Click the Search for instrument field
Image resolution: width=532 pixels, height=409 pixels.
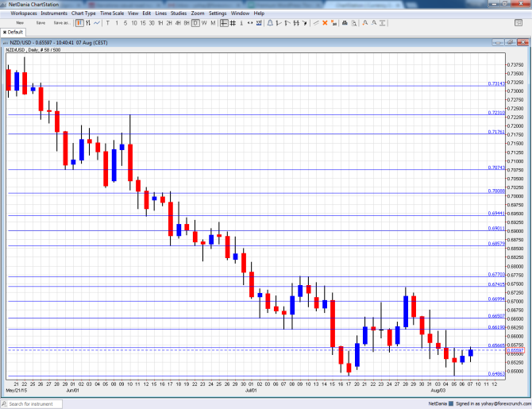pos(40,404)
